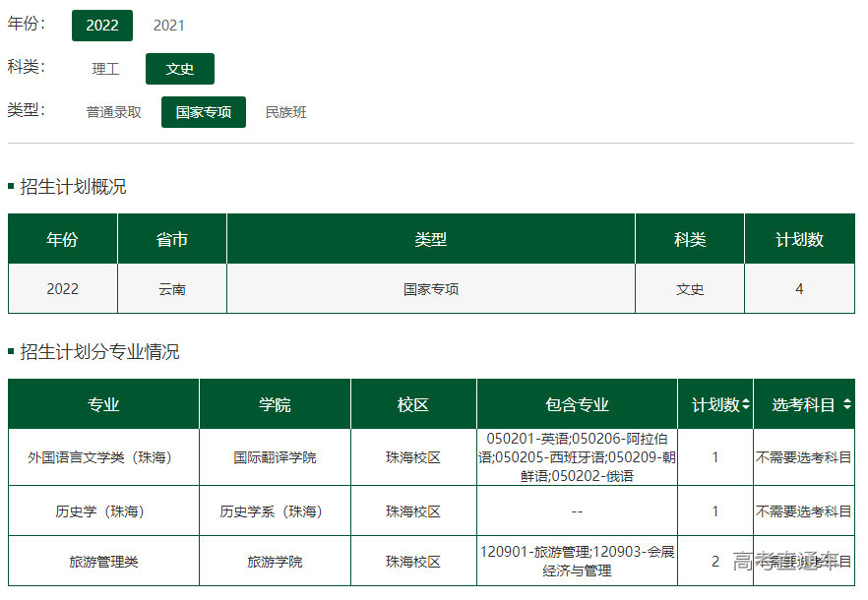This screenshot has width=868, height=600.
Task: Click the 历史学系（珠海） college cell
Action: pos(275,511)
